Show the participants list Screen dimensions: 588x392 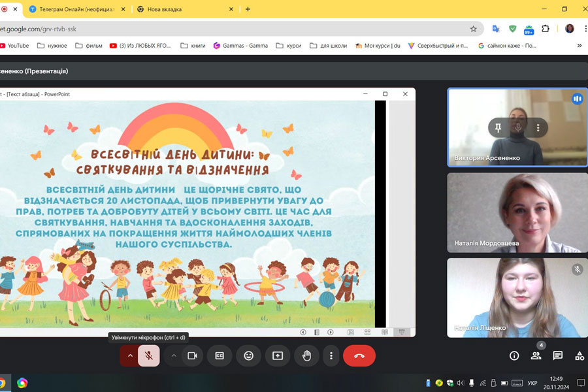click(x=536, y=355)
